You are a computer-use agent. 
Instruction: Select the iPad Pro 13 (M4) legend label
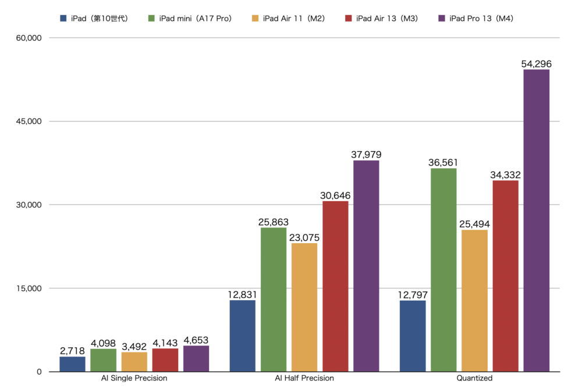point(481,19)
